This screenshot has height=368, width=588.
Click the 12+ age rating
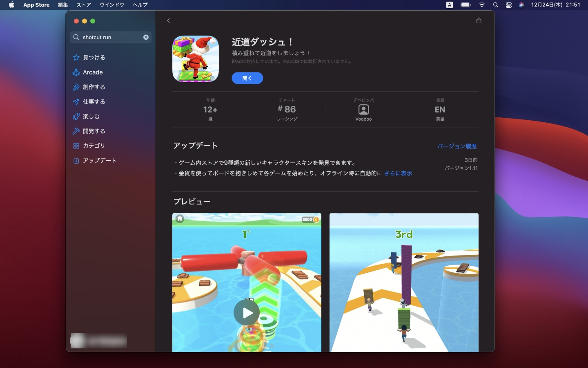(x=210, y=110)
